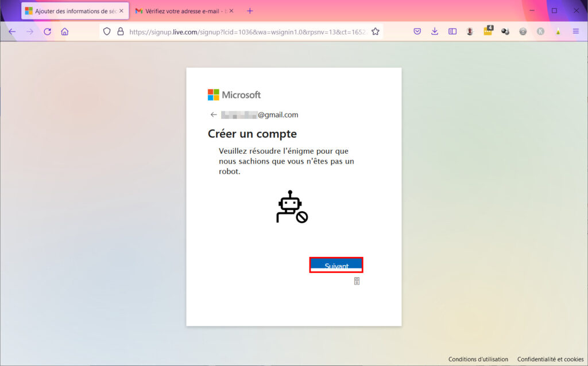Bookmark this page with the star
Screen dimensions: 588x366
point(376,32)
